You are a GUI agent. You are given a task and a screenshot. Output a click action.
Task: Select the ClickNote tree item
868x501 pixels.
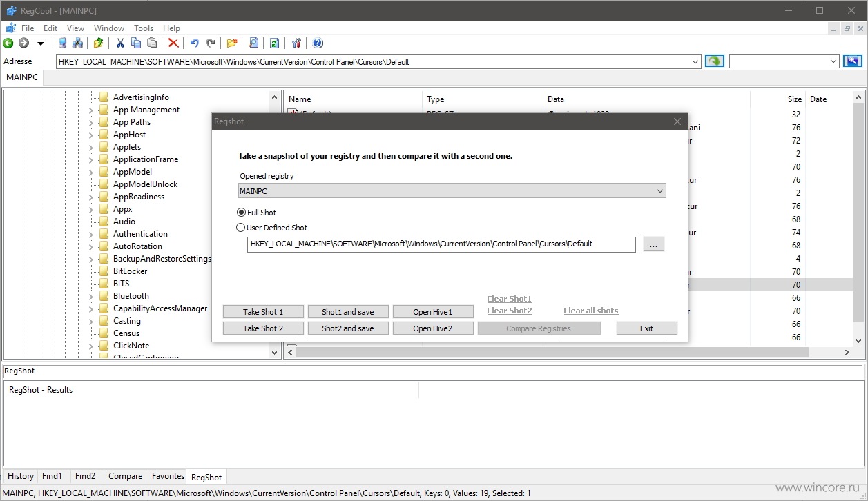click(x=131, y=346)
